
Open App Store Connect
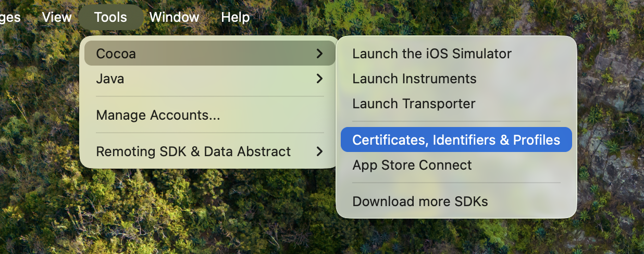[412, 165]
